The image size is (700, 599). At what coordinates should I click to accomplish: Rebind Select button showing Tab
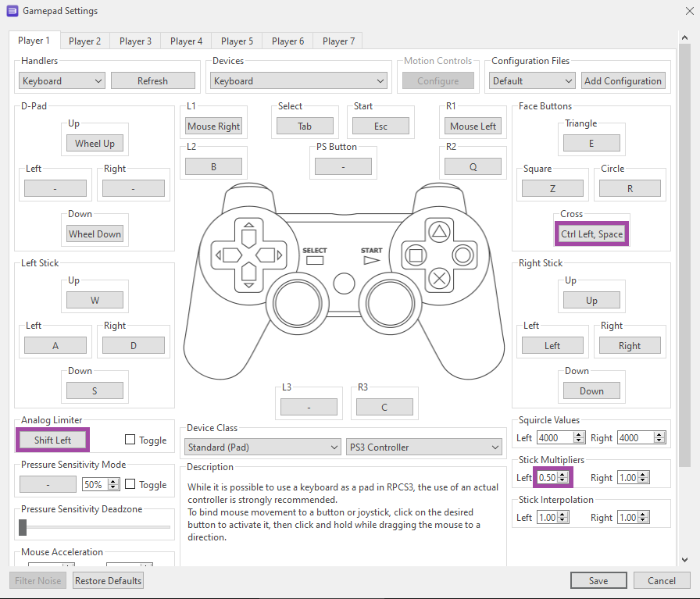(305, 127)
